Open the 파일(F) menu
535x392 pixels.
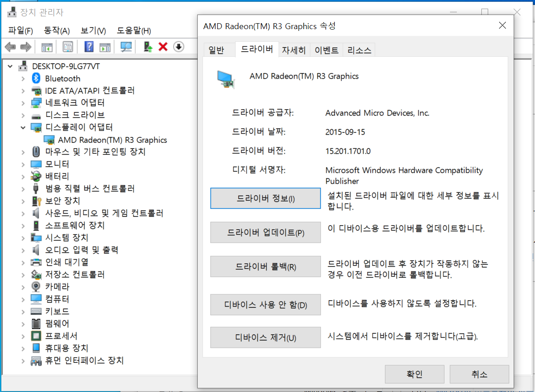(20, 31)
